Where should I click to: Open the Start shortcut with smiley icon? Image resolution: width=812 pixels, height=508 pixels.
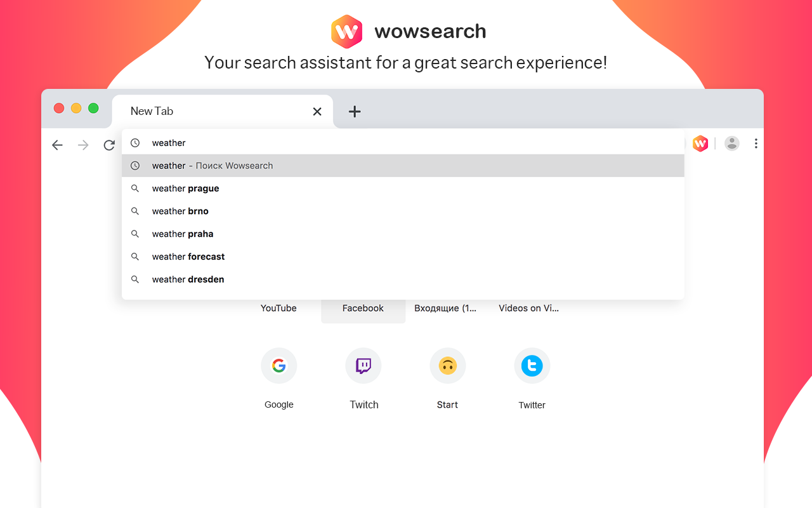(447, 366)
